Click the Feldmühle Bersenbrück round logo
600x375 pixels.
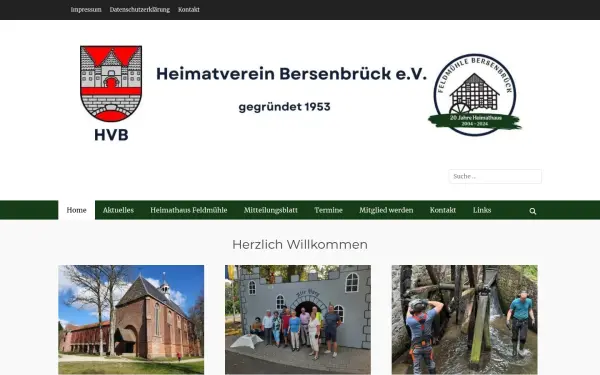475,95
